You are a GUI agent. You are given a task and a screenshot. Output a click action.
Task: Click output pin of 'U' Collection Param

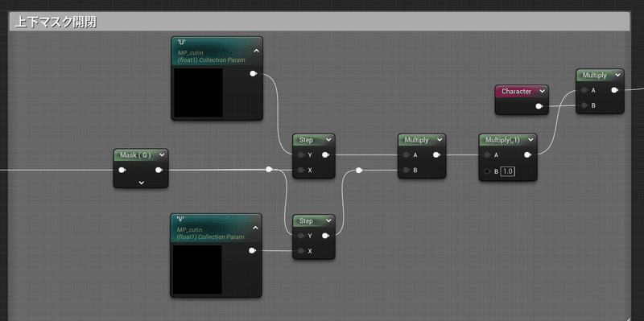pyautogui.click(x=253, y=74)
